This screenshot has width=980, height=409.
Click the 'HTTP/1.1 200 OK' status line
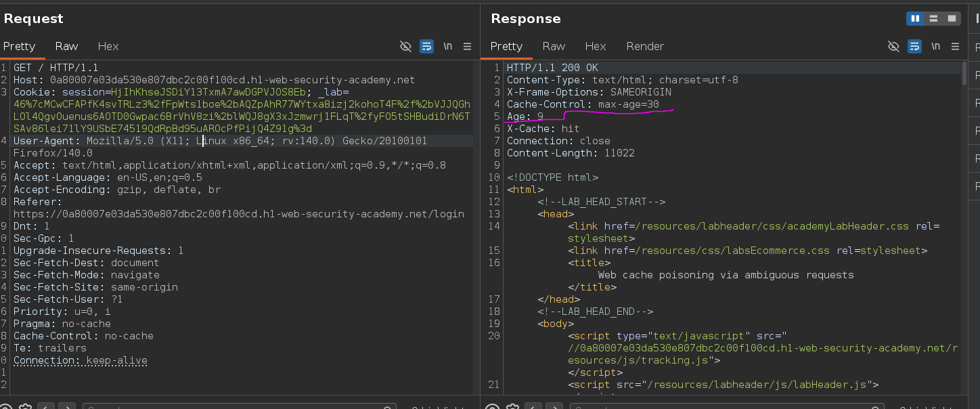pyautogui.click(x=552, y=68)
